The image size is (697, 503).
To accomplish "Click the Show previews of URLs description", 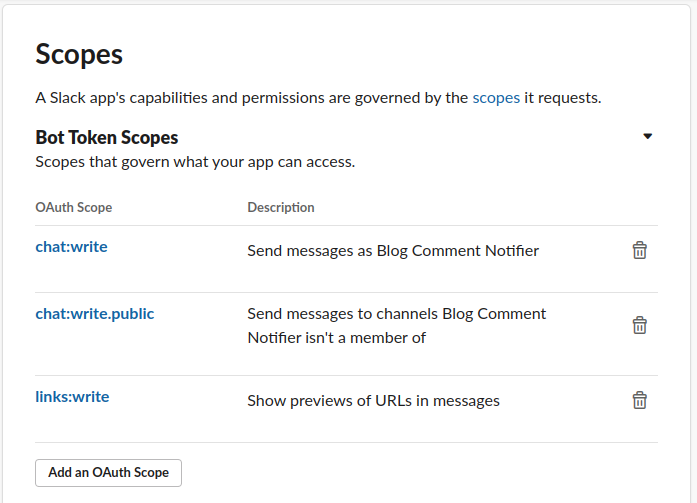I will coord(373,401).
